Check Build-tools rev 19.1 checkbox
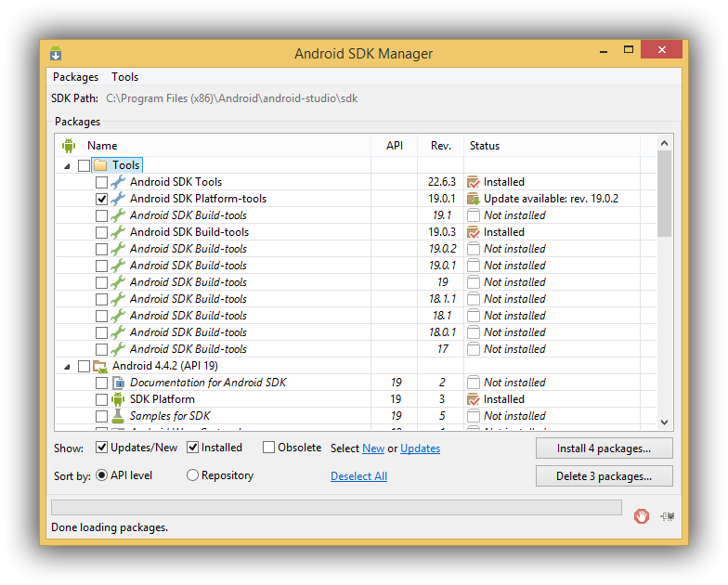Screen dimensions: 728x585 [x=102, y=215]
